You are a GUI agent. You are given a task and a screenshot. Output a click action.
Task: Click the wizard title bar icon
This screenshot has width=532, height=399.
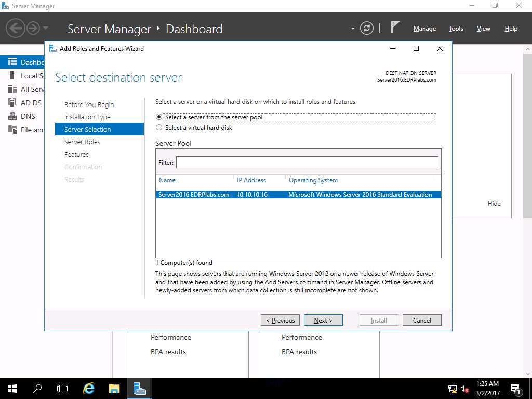52,48
